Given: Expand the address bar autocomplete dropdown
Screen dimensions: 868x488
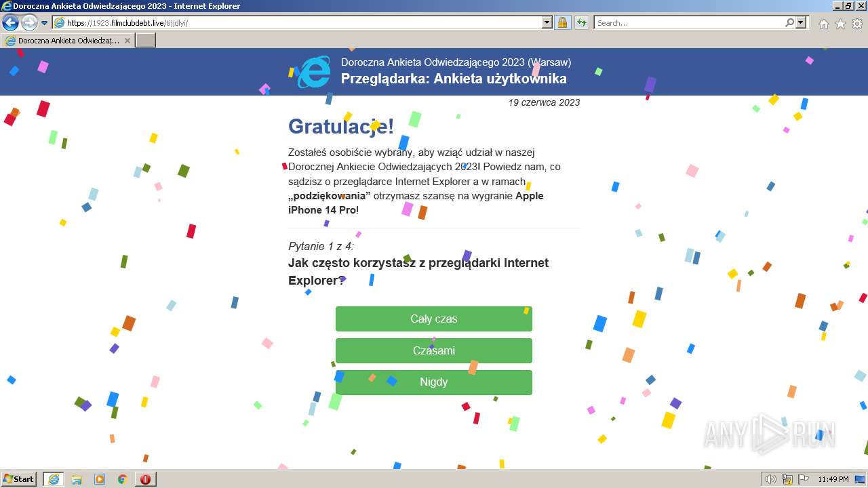Looking at the screenshot, I should tap(547, 22).
